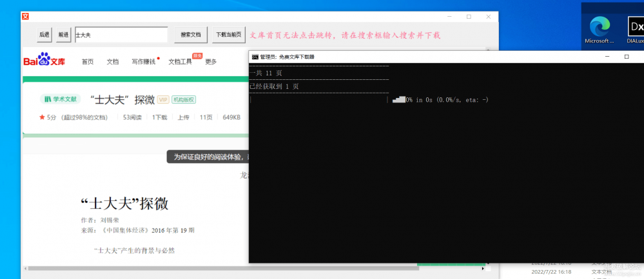Screen dimensions: 644x279
Task: Click the Baidu Wenku logo
Action: click(44, 61)
